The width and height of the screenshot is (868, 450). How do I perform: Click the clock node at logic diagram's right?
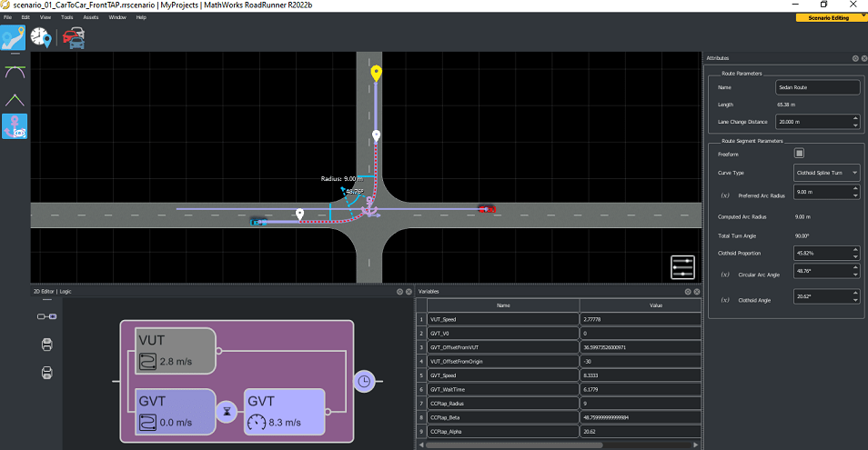click(364, 381)
